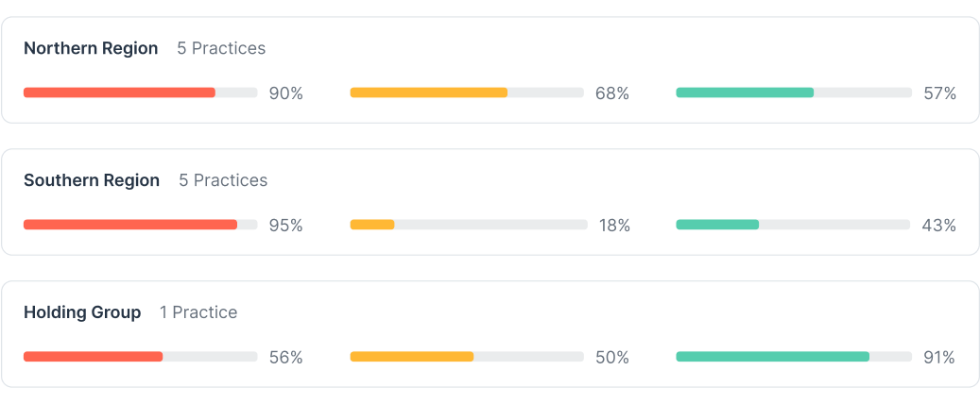
Task: Click Northern Region's red 90% progress bar
Action: pyautogui.click(x=141, y=93)
